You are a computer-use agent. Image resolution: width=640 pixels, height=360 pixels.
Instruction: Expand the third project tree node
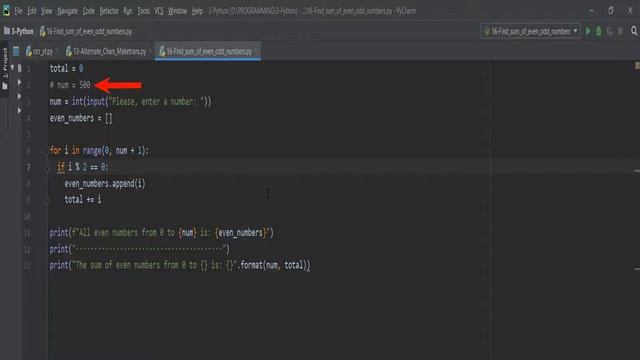pyautogui.click(x=19, y=96)
